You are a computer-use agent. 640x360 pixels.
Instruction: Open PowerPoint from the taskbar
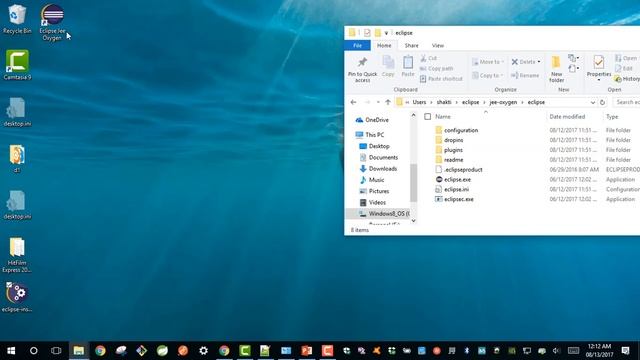[307, 351]
